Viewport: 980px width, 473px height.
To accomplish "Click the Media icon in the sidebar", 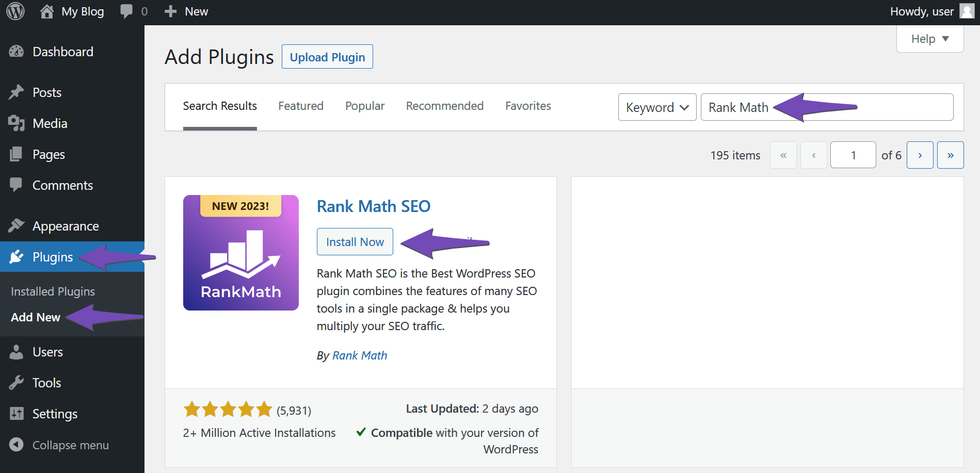I will pos(17,123).
